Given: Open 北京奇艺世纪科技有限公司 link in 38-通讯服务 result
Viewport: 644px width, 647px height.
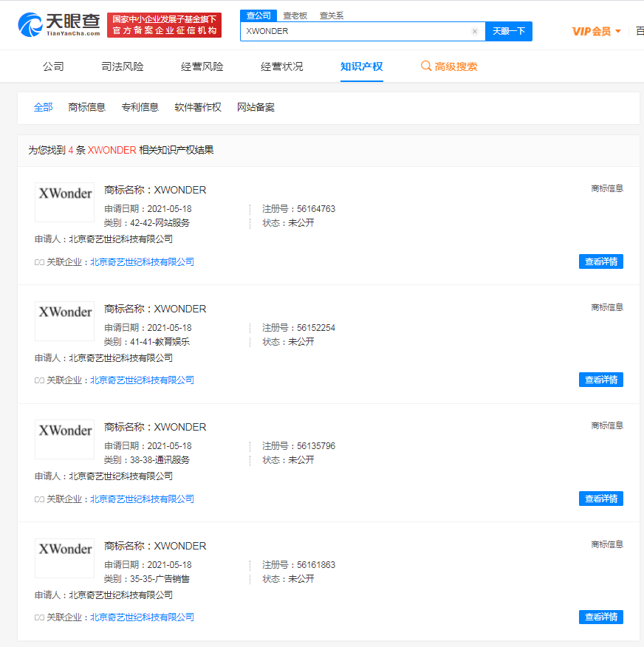Looking at the screenshot, I should (142, 499).
